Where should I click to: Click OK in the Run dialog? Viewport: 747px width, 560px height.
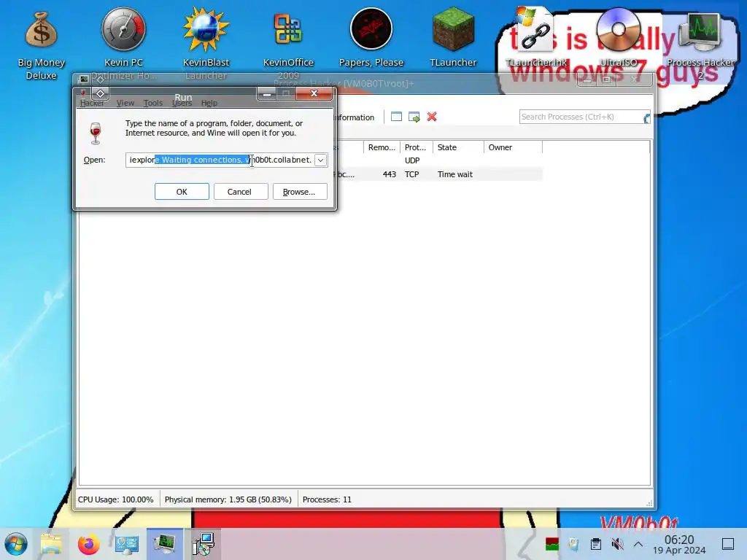[182, 192]
